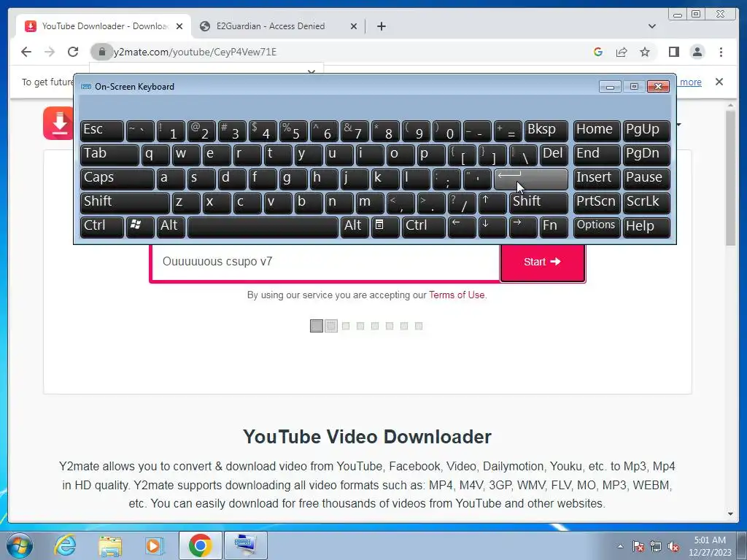This screenshot has height=560, width=747.
Task: Go back to previous page
Action: click(x=26, y=52)
